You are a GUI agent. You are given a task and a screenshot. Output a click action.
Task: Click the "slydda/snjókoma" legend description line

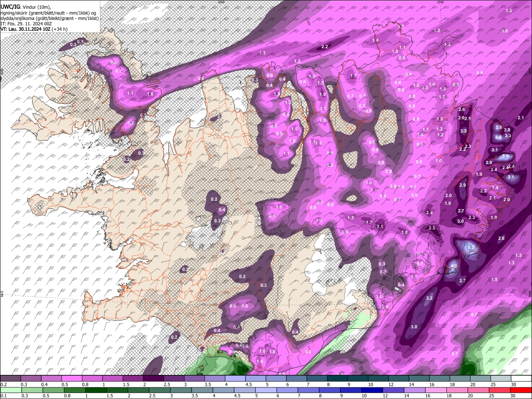[49, 18]
